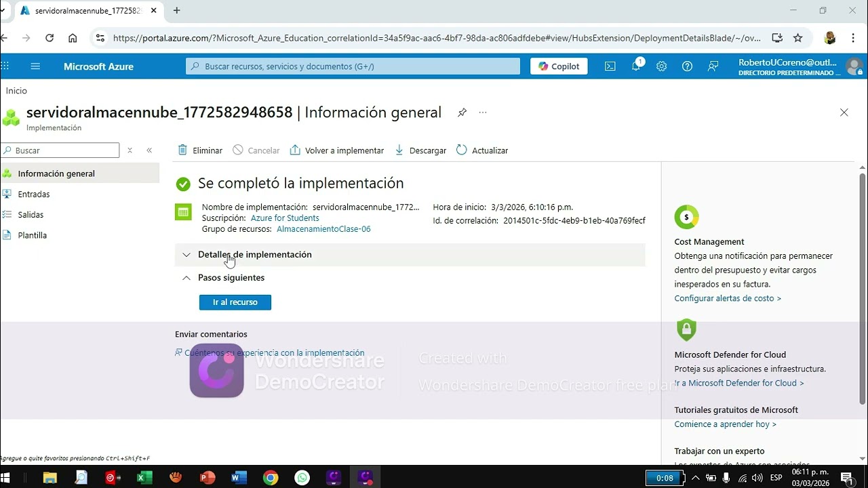The width and height of the screenshot is (868, 488).
Task: Open PowerPoint from the taskbar
Action: (x=208, y=478)
